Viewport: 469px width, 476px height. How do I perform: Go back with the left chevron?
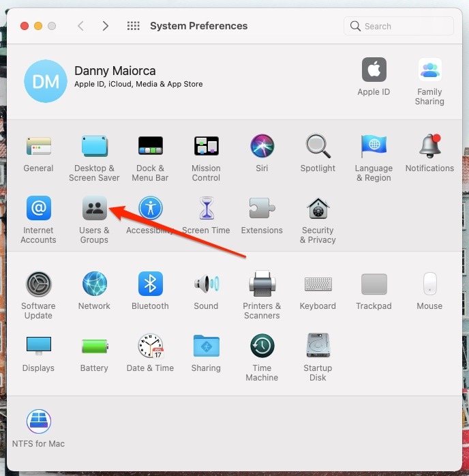coord(80,26)
